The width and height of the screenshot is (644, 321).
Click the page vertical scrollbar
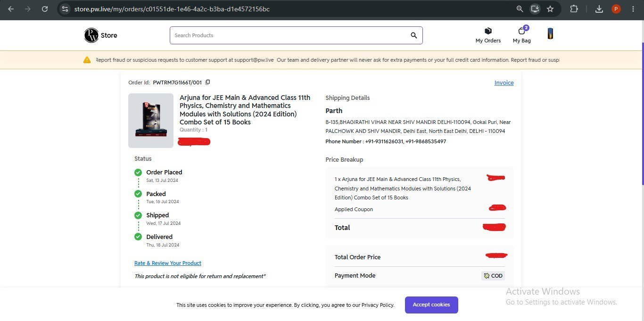point(642,113)
